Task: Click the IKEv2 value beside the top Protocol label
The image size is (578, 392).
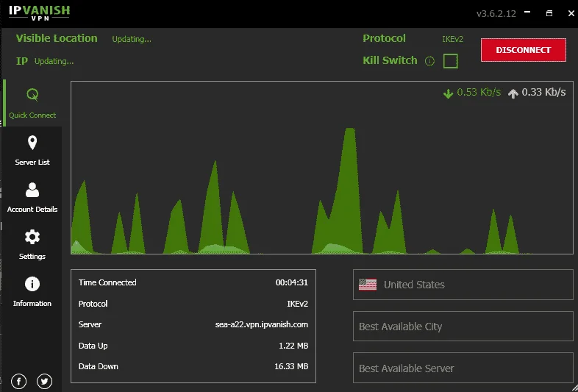Action: point(452,39)
